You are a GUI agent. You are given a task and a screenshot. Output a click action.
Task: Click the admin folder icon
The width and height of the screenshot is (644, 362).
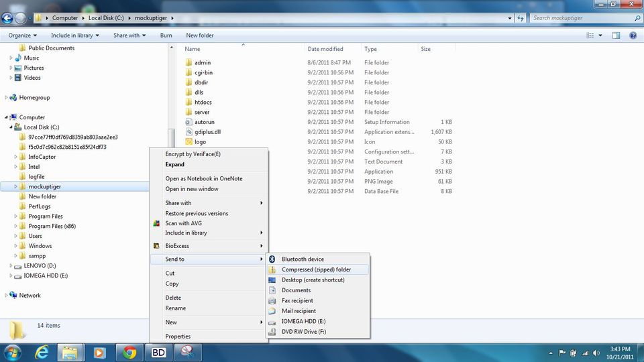tap(189, 62)
